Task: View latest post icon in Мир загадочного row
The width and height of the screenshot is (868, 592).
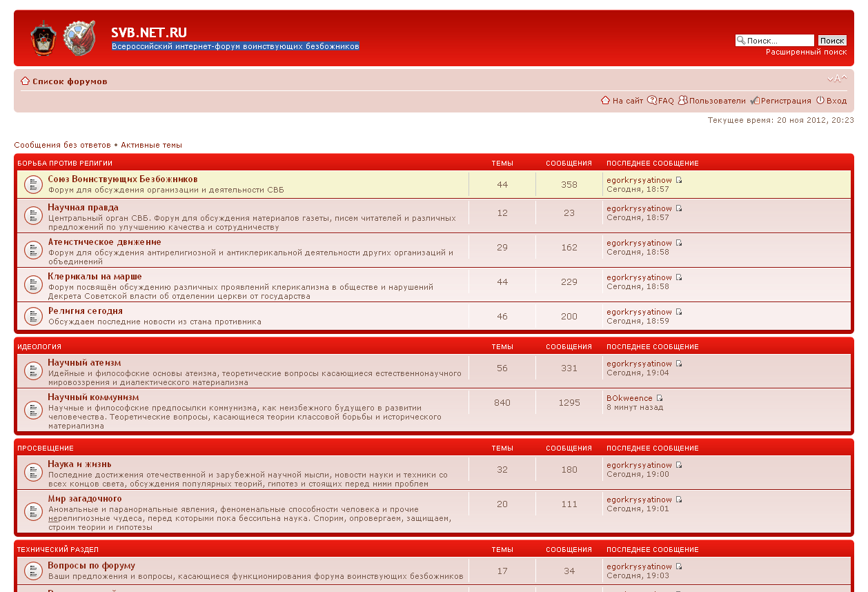Action: coord(679,500)
